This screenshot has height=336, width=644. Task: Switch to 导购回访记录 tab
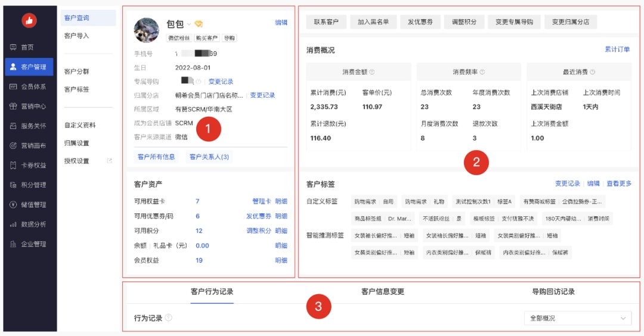coord(553,292)
